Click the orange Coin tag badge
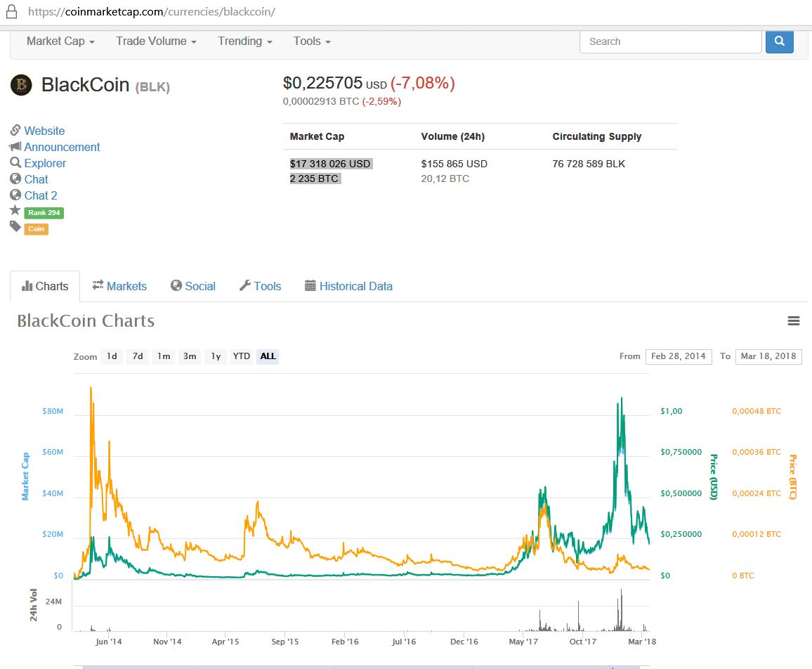The width and height of the screenshot is (812, 669). point(36,229)
